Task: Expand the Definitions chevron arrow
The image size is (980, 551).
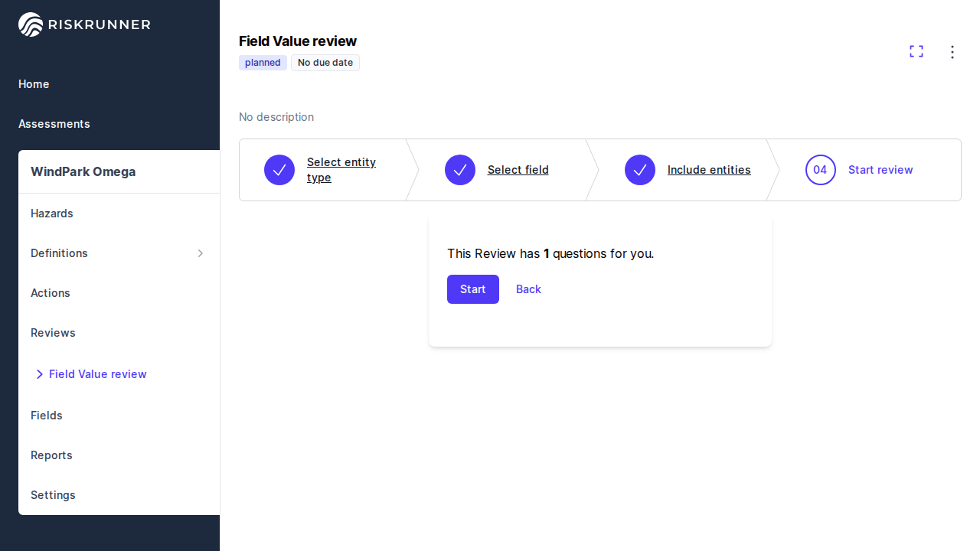Action: (201, 253)
